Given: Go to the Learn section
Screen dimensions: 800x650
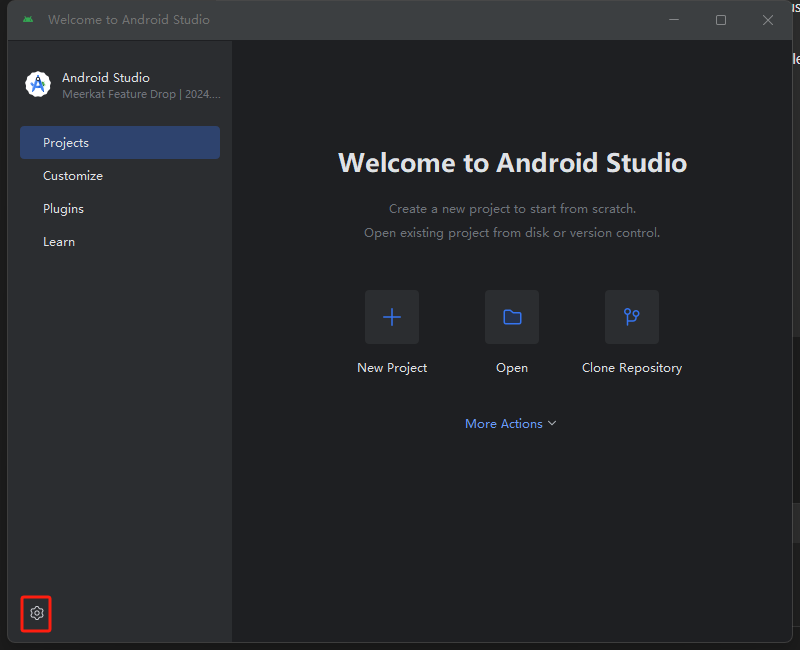Looking at the screenshot, I should [x=59, y=242].
